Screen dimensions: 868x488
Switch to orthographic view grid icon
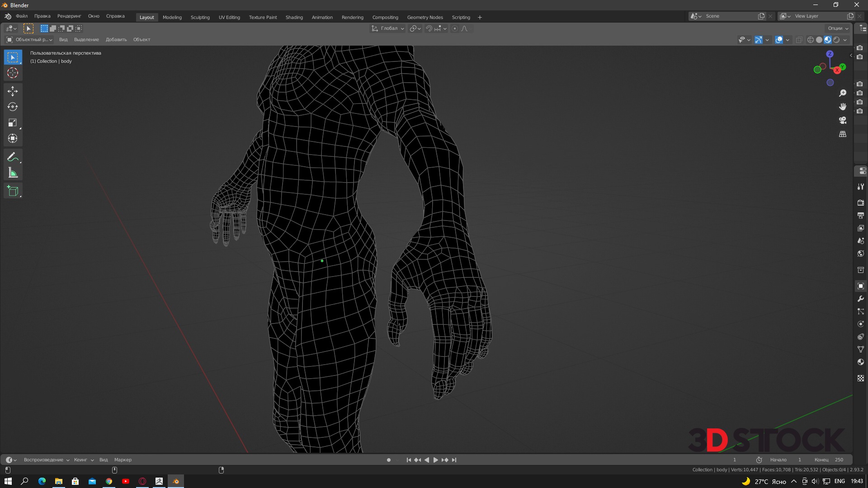click(843, 134)
